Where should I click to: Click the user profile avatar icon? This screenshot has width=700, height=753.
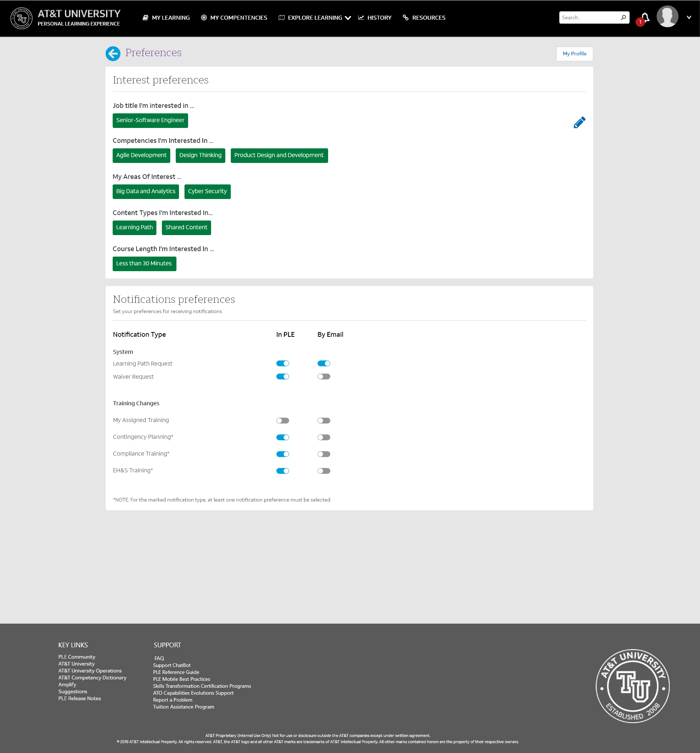pos(666,17)
